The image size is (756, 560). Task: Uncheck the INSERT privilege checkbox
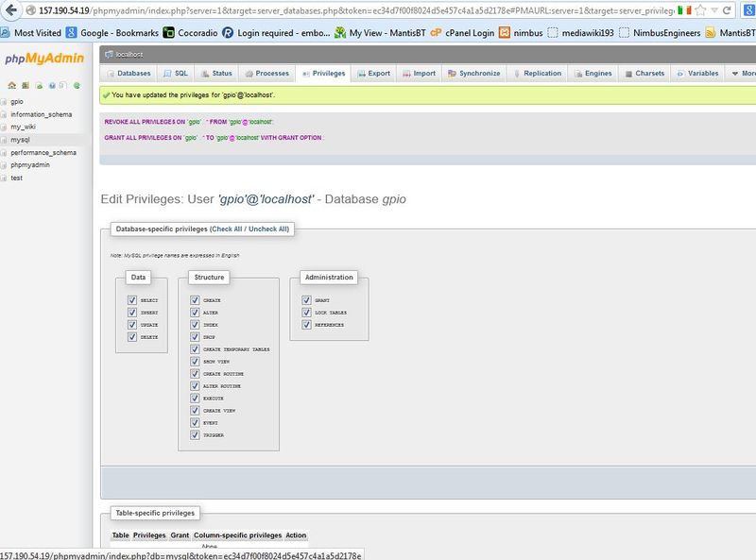point(132,313)
